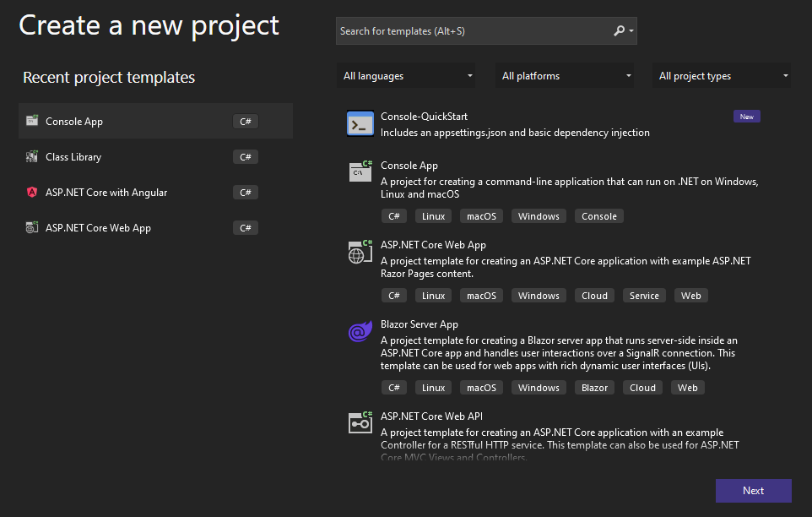Select recent ASP.NET Core with Angular
812x517 pixels.
click(155, 193)
